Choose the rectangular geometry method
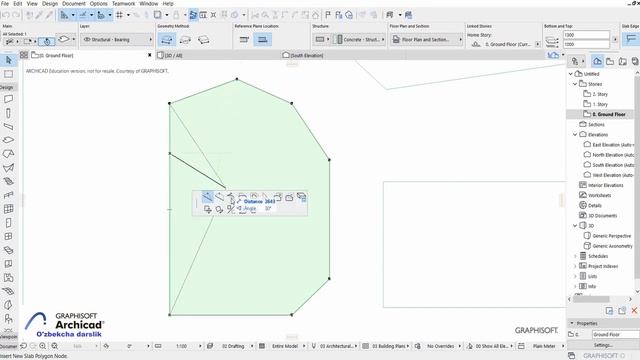Image resolution: width=640 pixels, height=360 pixels. (x=185, y=40)
